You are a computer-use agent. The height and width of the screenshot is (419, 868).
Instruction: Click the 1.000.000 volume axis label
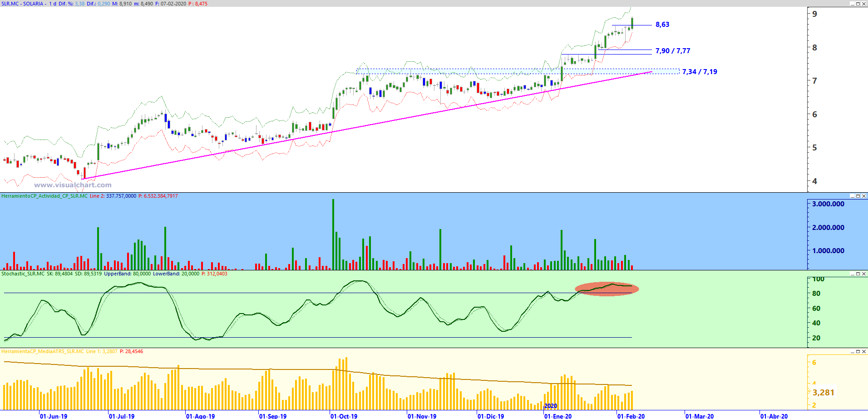point(829,251)
